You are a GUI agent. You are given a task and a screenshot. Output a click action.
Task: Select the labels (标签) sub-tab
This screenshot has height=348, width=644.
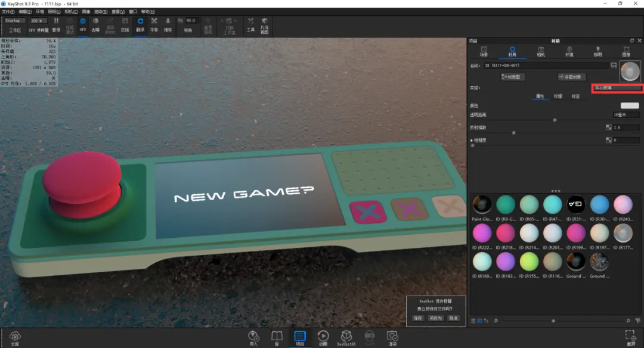coord(576,97)
